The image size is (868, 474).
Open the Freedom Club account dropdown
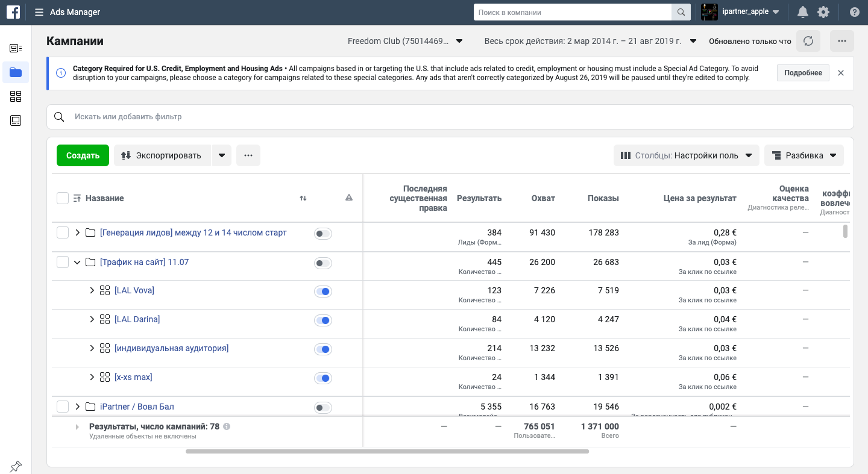[x=405, y=41]
